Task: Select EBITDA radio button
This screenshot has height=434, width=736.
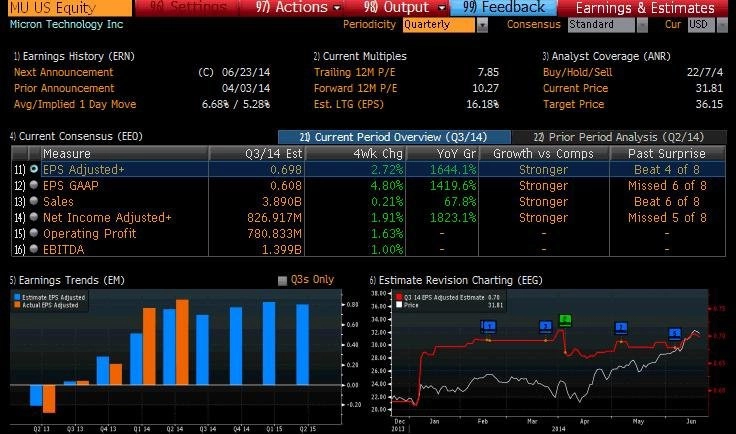Action: [x=34, y=249]
